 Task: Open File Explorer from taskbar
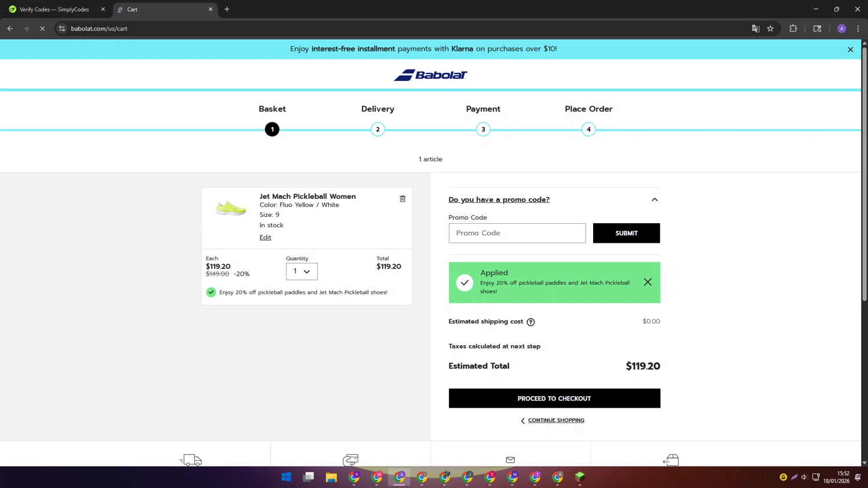(x=331, y=477)
